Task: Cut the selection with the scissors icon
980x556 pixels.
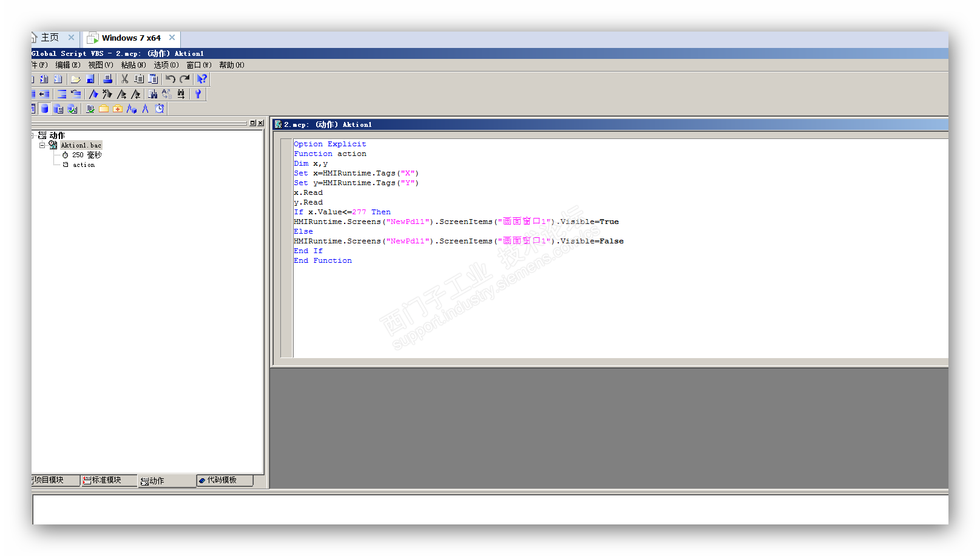Action: click(124, 79)
